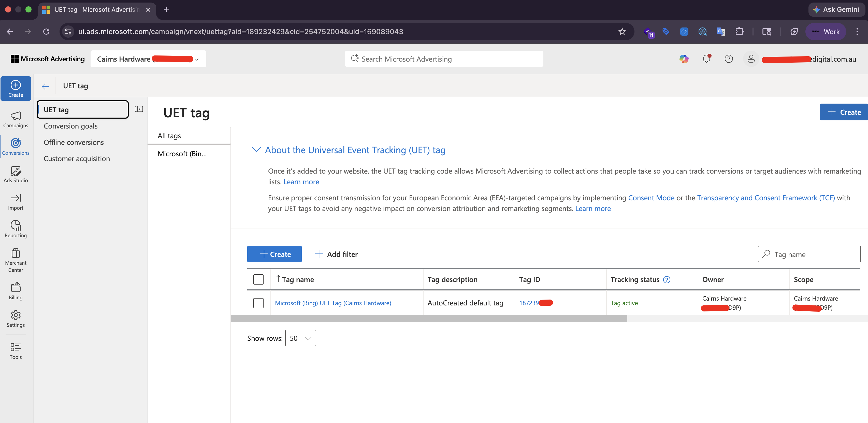This screenshot has height=423, width=868.
Task: Click Learn more after remarketing segments
Action: pos(593,209)
